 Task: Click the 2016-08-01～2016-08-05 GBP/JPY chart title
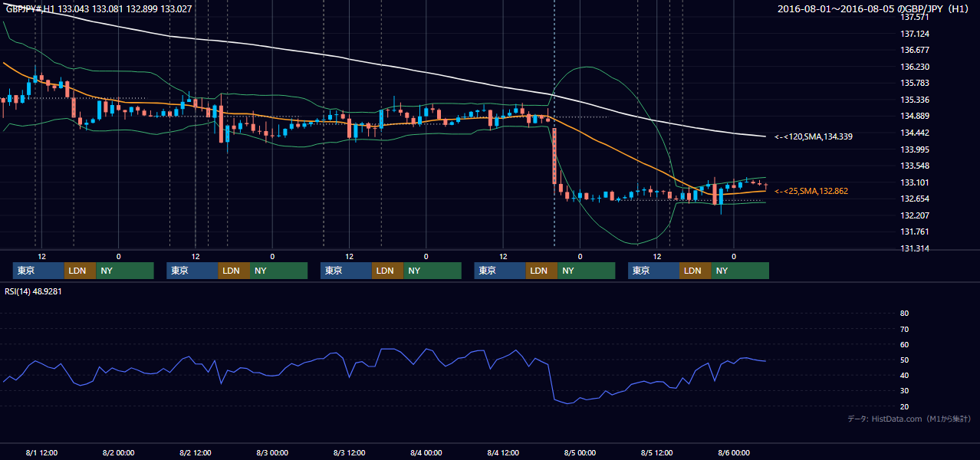click(873, 9)
